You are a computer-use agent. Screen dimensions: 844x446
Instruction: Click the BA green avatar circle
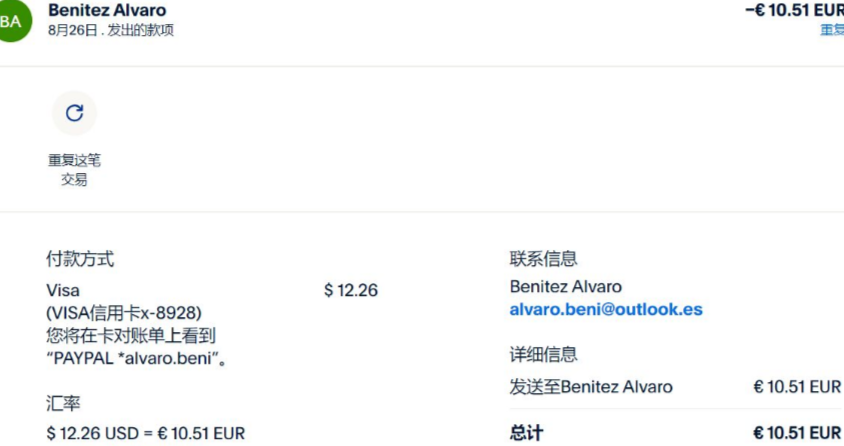[12, 20]
